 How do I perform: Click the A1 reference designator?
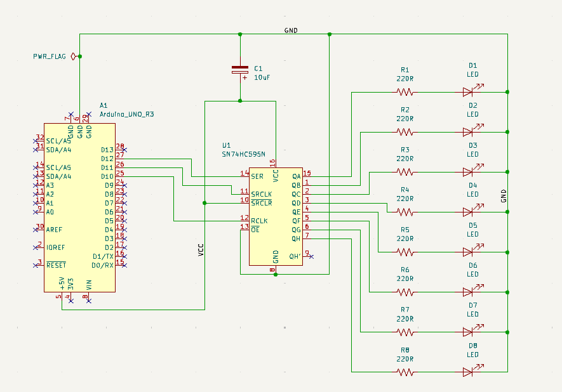[104, 105]
